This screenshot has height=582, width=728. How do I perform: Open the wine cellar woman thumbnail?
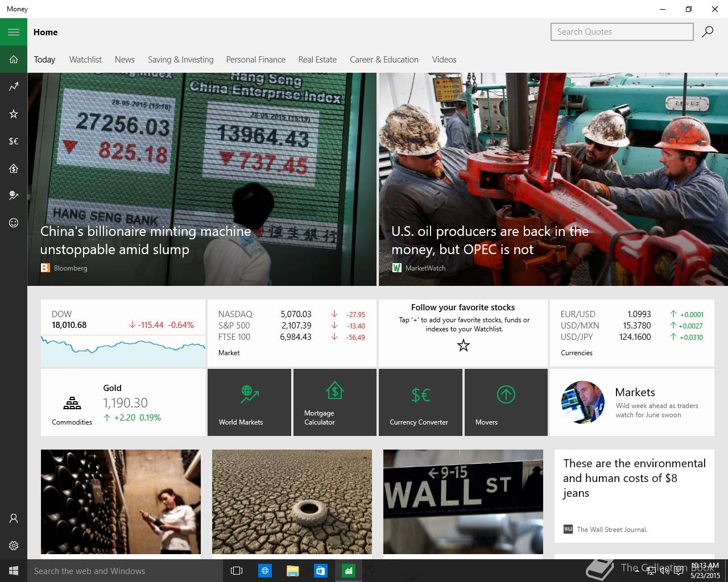point(121,502)
